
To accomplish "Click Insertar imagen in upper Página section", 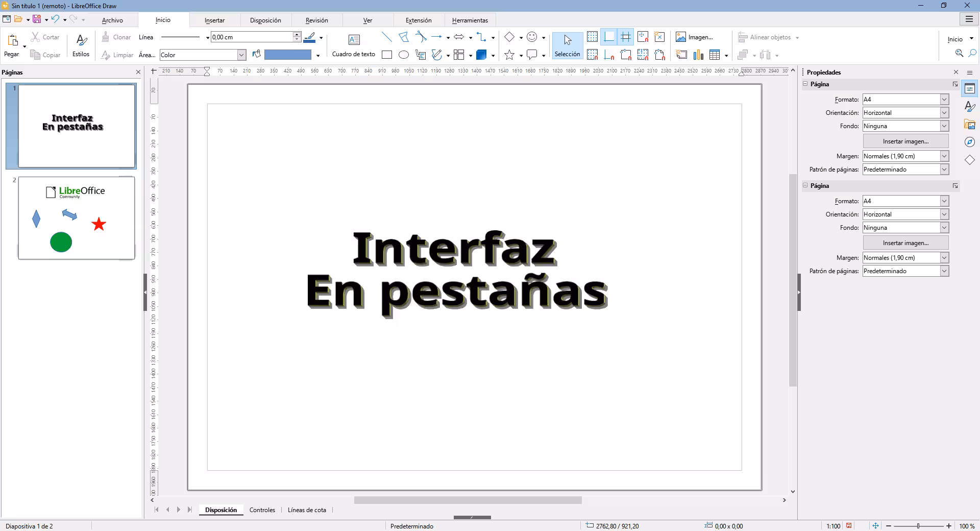I will [x=905, y=141].
